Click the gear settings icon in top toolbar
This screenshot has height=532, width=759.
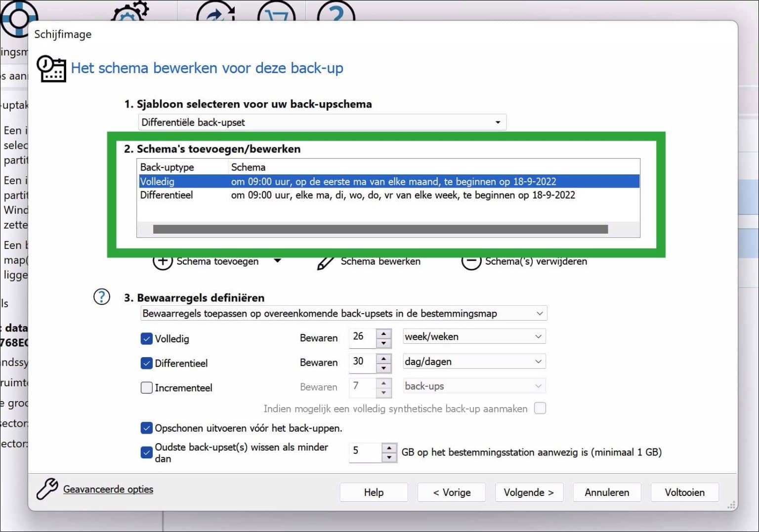click(x=129, y=11)
